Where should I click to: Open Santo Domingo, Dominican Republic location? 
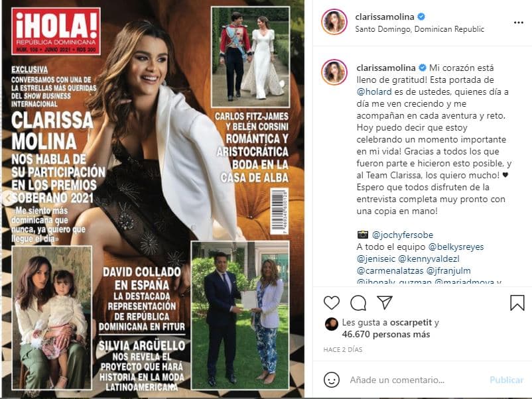[x=420, y=29]
